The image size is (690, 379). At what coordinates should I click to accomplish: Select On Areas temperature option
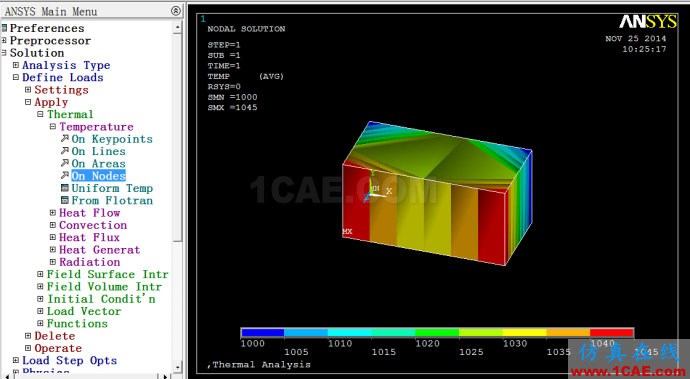tap(99, 164)
